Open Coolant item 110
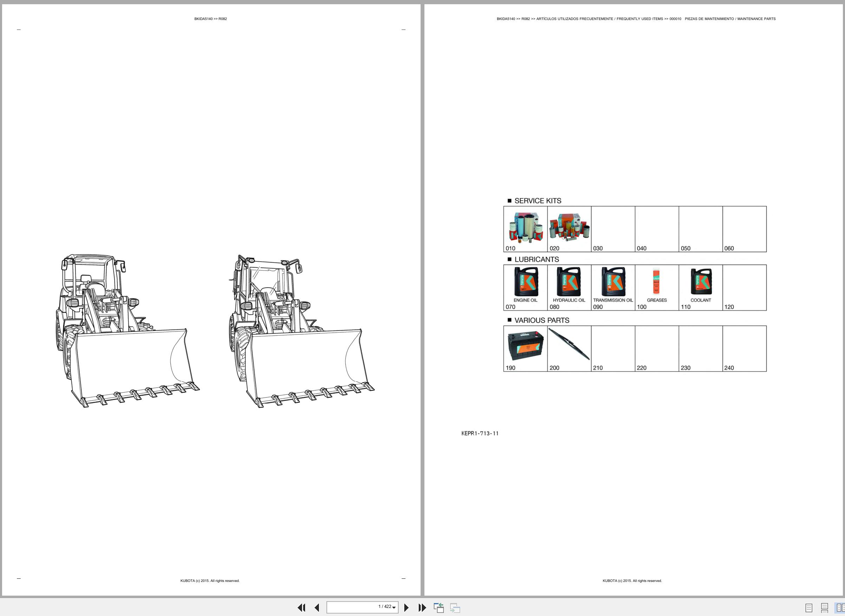 [701, 288]
